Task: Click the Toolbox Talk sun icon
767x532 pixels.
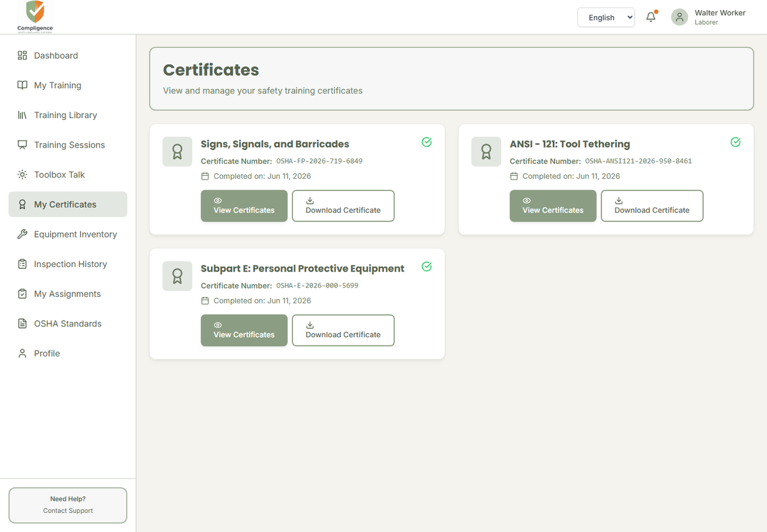Action: point(22,175)
